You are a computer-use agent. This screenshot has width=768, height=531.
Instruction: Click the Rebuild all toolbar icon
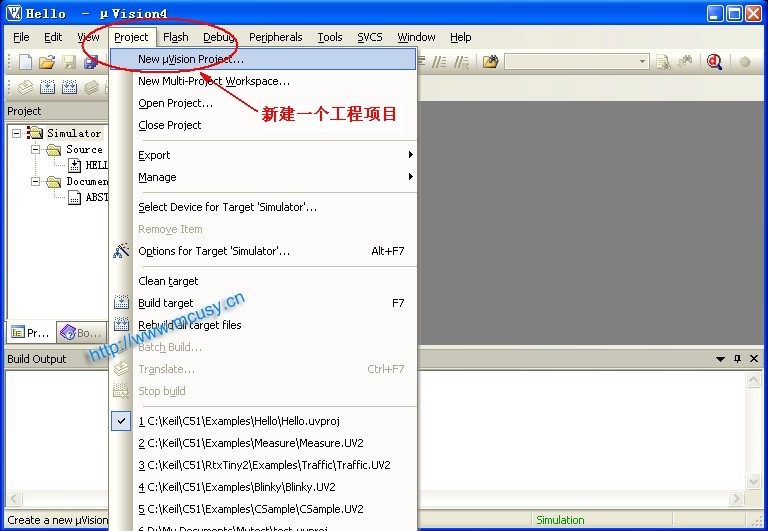click(69, 87)
